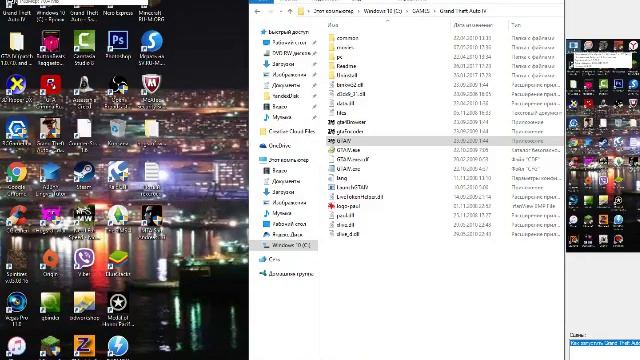Screen dimensions: 640x360
Task: Open the McAfee Security desktop icon
Action: click(151, 91)
